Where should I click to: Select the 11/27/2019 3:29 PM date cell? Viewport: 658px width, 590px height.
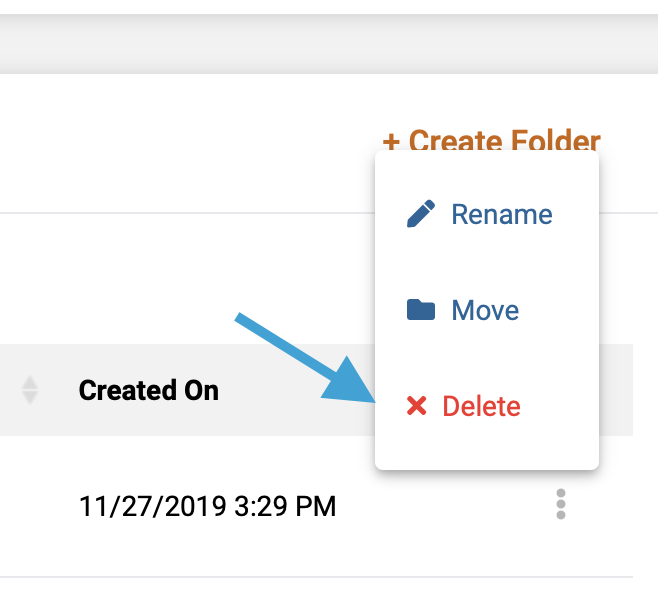208,506
